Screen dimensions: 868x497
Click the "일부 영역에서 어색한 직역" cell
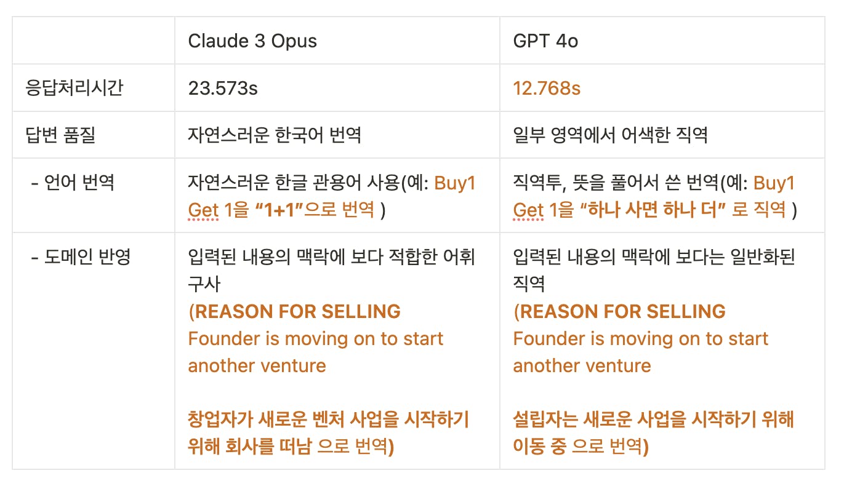(610, 135)
